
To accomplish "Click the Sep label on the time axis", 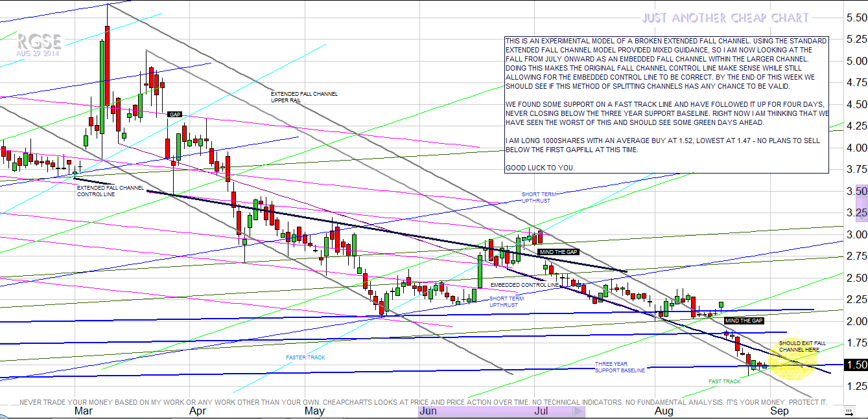I will (779, 411).
